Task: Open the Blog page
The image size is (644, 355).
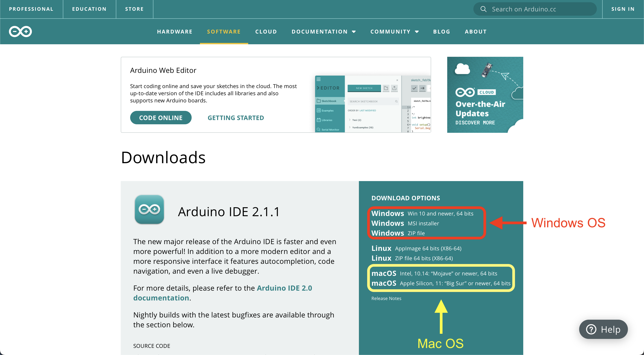Action: click(x=441, y=32)
